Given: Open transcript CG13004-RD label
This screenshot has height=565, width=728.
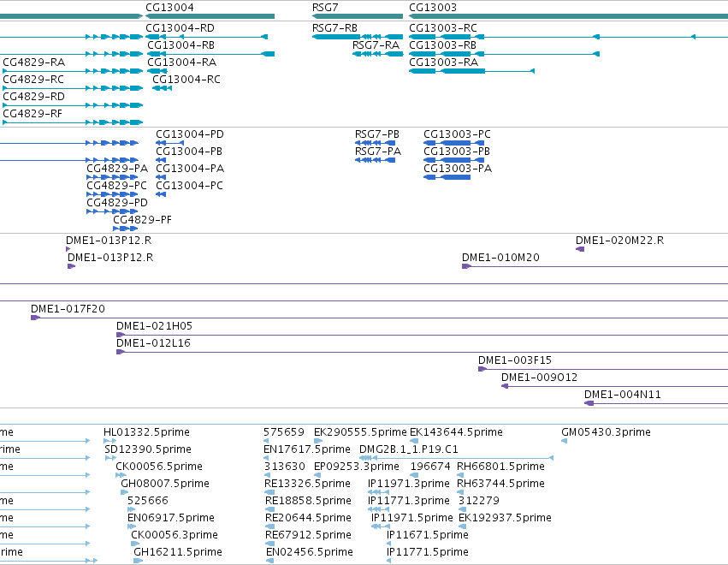Looking at the screenshot, I should (x=181, y=28).
